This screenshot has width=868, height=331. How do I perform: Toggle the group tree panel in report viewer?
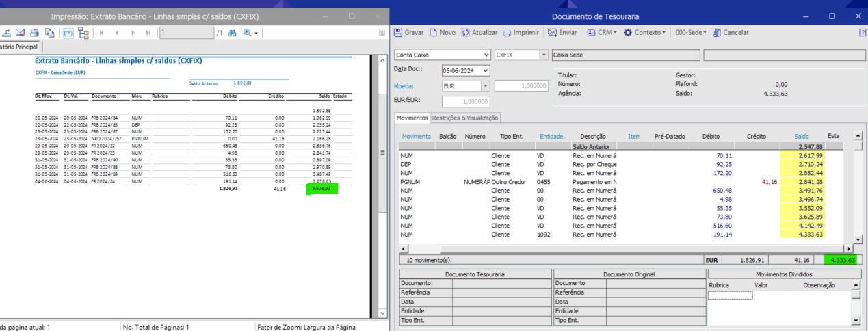point(83,33)
